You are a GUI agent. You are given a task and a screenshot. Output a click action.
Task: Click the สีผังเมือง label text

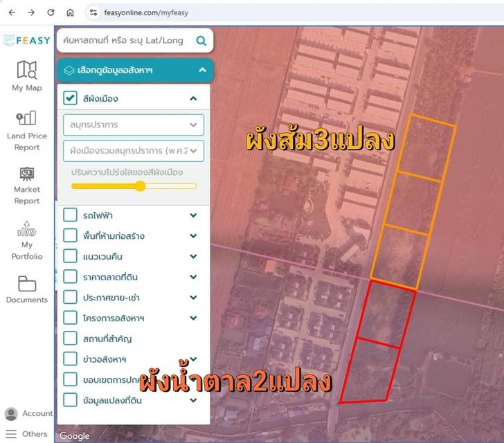100,98
